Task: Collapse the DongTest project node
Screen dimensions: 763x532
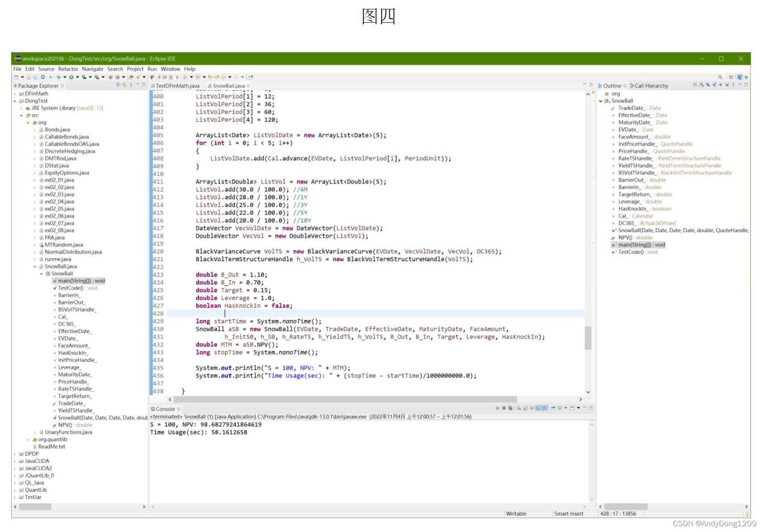Action: [15, 101]
